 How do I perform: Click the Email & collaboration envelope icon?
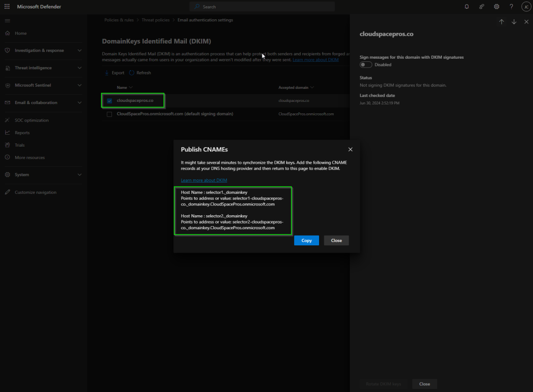pos(7,102)
